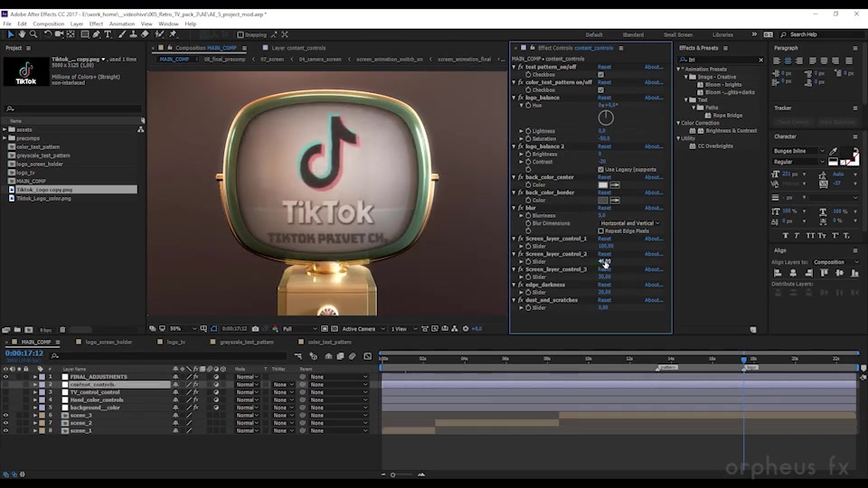This screenshot has height=488, width=868.
Task: Click the composition mini-flowchart icon in timeline
Action: [298, 356]
